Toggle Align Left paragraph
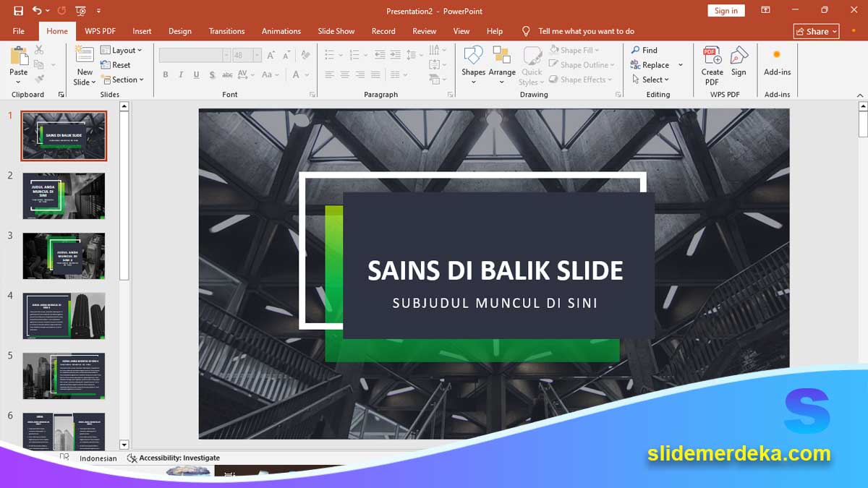The width and height of the screenshot is (868, 488). coord(329,74)
